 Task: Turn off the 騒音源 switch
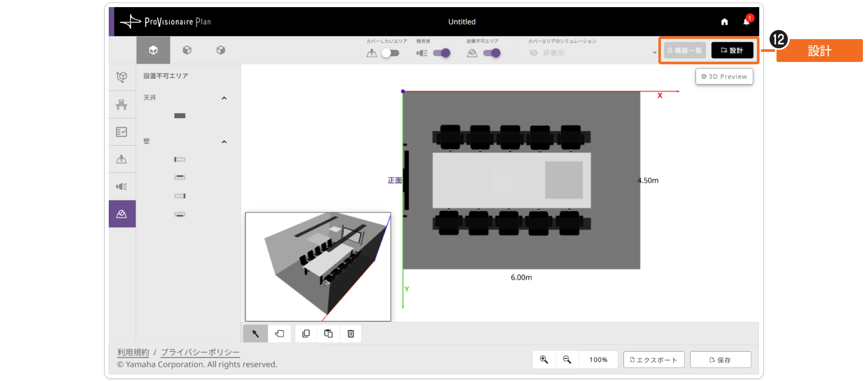pos(441,53)
